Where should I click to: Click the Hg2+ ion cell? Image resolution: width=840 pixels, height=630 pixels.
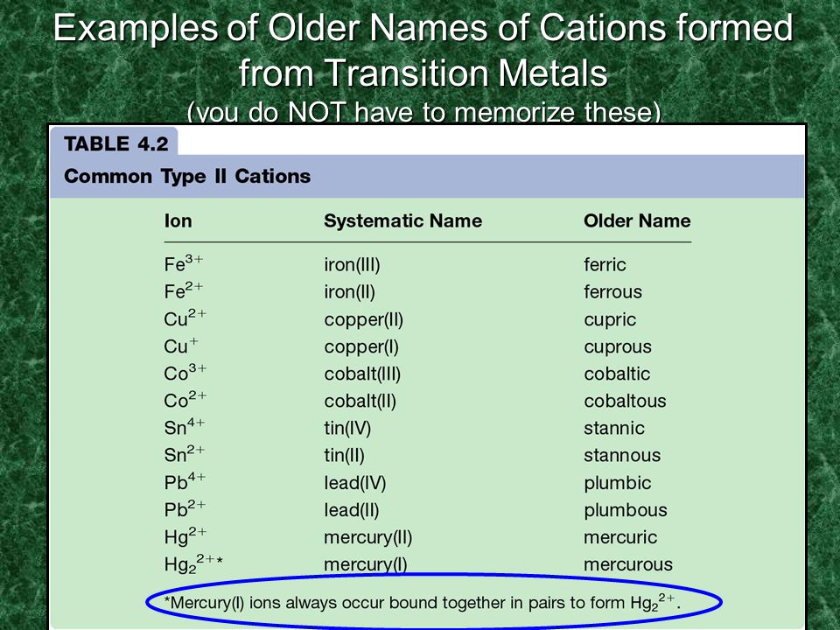pos(185,536)
